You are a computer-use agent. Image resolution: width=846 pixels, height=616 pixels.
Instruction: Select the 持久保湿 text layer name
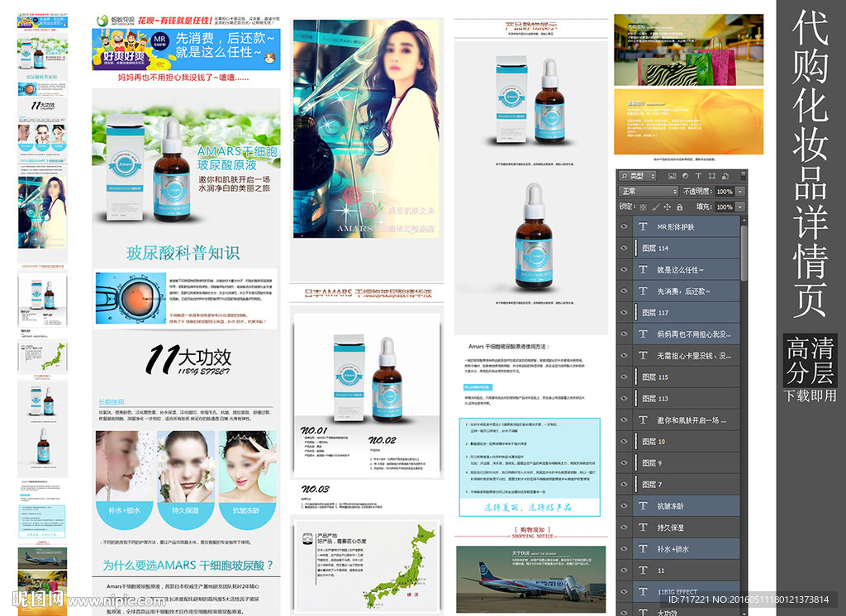[x=670, y=528]
